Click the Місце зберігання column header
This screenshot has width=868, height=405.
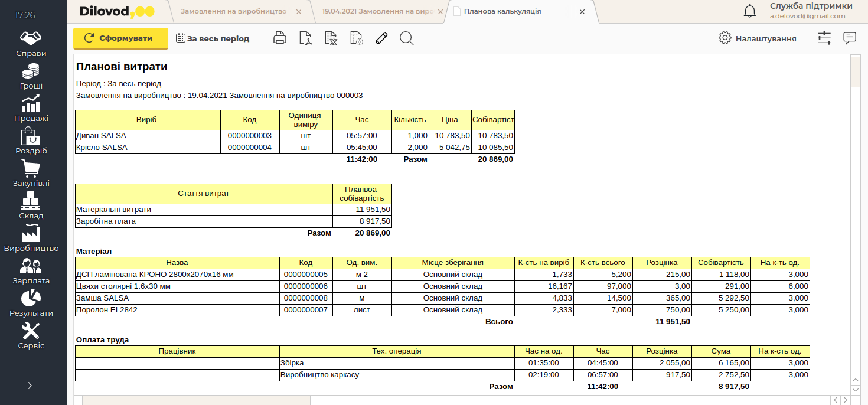(453, 263)
